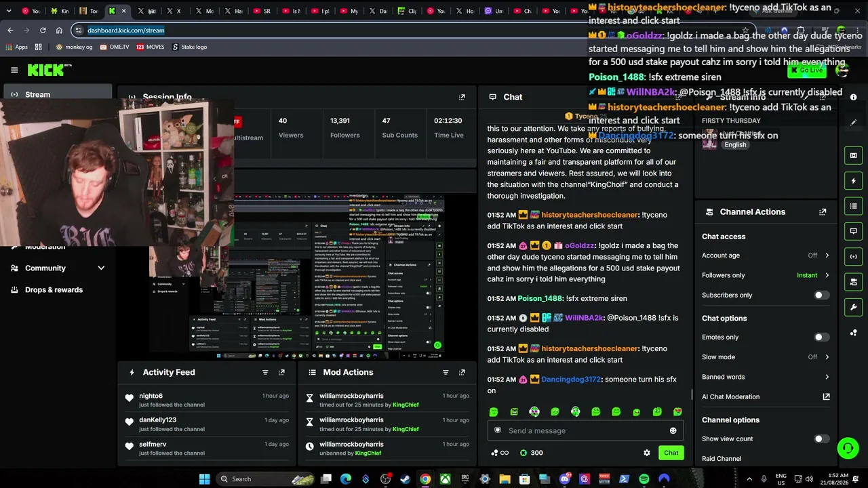
Task: Open AI Chat Moderation external link
Action: [826, 396]
